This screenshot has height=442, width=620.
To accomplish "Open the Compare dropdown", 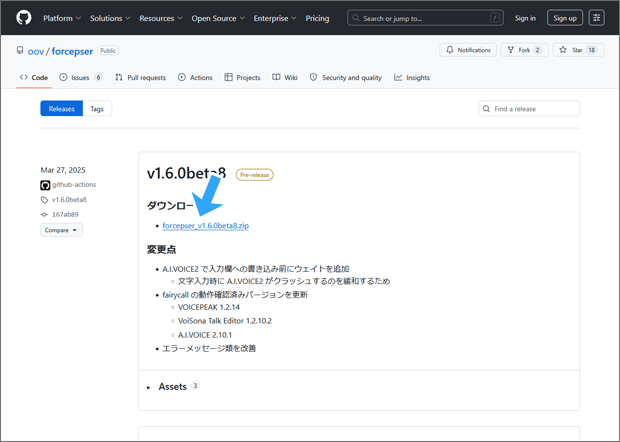I will tap(61, 230).
